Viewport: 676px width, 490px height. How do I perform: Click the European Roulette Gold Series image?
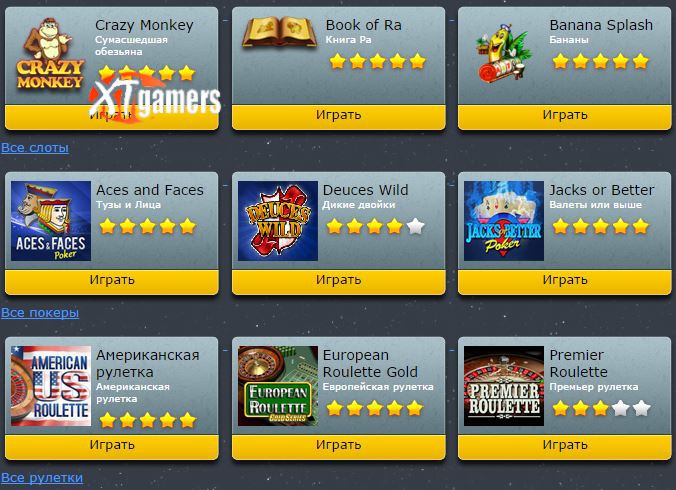click(x=278, y=386)
